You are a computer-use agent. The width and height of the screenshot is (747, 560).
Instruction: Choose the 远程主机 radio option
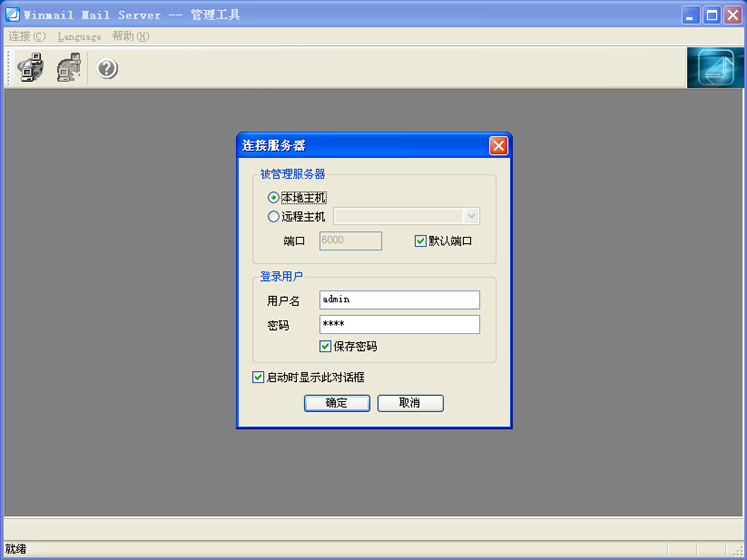click(274, 216)
